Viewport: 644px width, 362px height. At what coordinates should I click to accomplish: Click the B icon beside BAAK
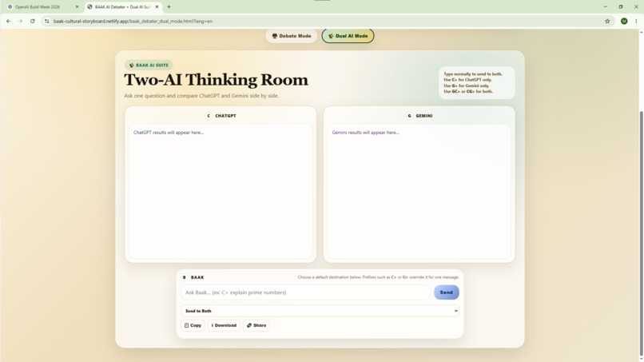coord(185,277)
